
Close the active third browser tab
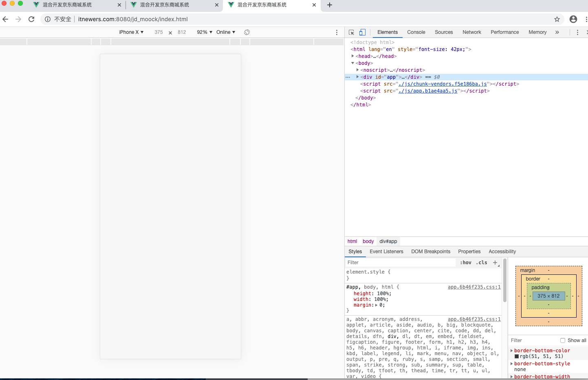314,5
